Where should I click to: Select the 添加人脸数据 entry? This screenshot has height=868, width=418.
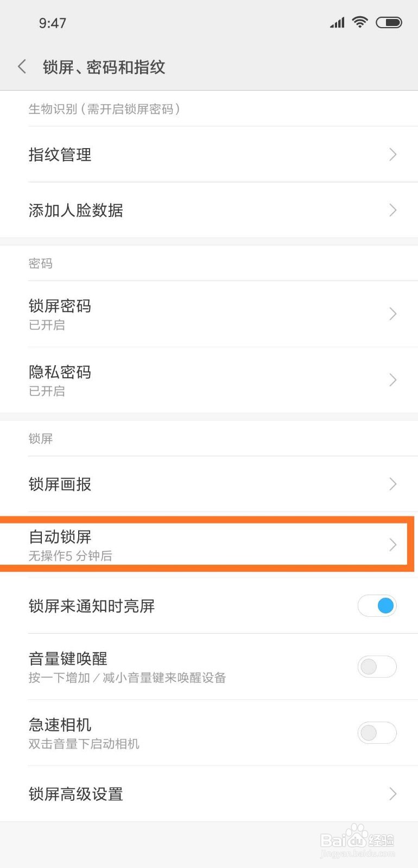76,210
